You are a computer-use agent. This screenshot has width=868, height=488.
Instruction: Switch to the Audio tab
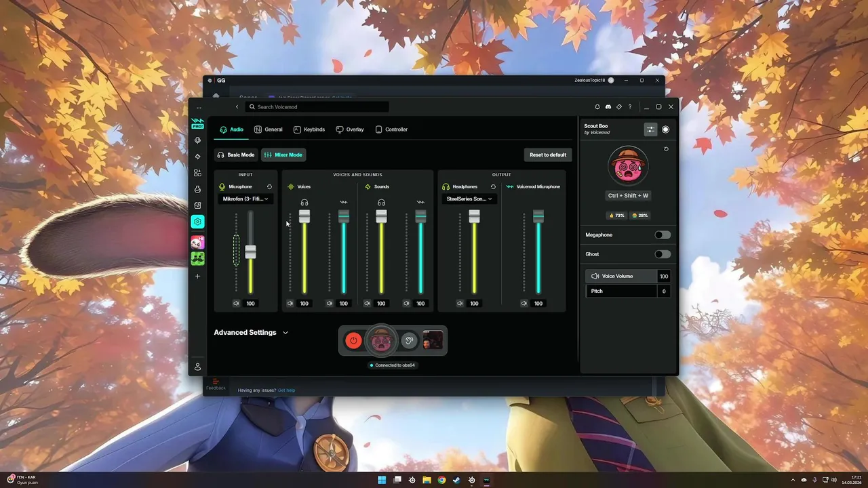[231, 129]
